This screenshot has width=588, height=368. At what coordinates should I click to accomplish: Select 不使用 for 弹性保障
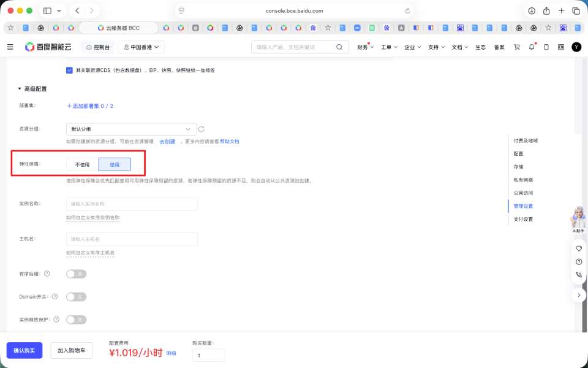pyautogui.click(x=82, y=164)
